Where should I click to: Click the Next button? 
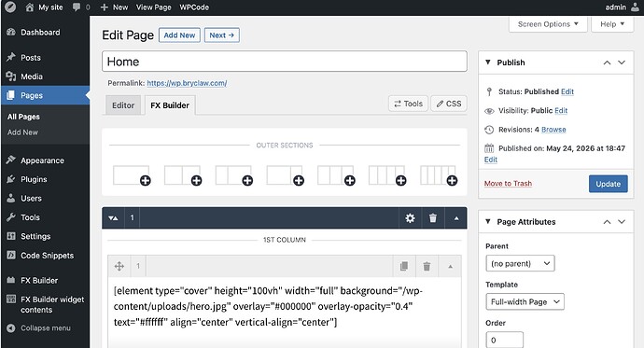222,35
